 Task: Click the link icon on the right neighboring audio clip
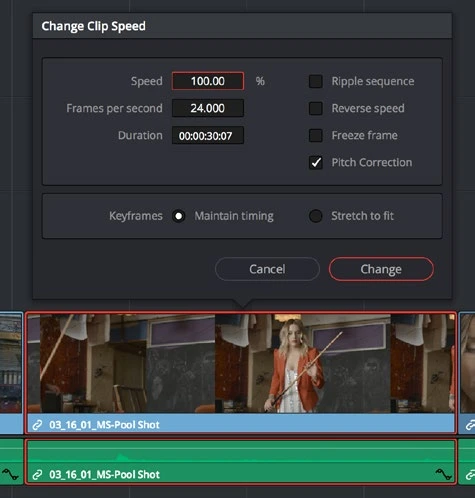[x=470, y=475]
